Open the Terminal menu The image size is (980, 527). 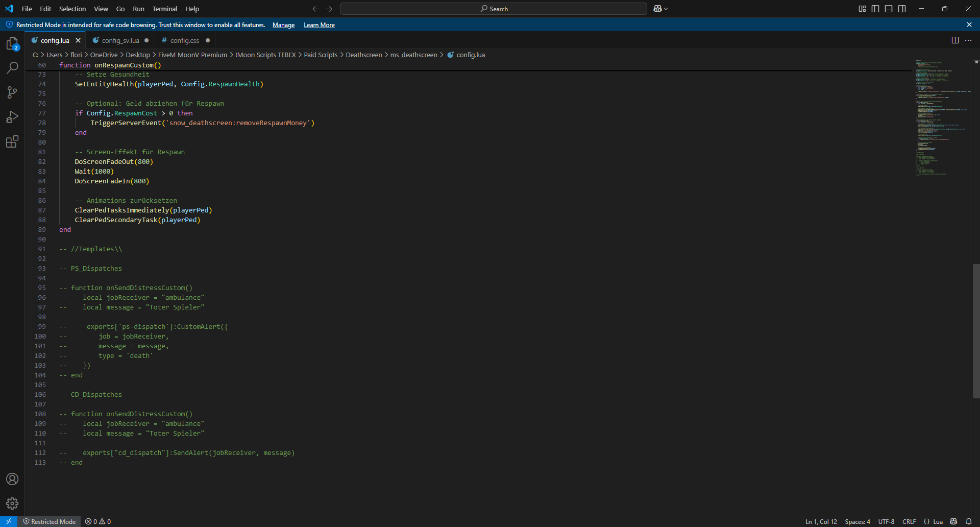[x=165, y=9]
